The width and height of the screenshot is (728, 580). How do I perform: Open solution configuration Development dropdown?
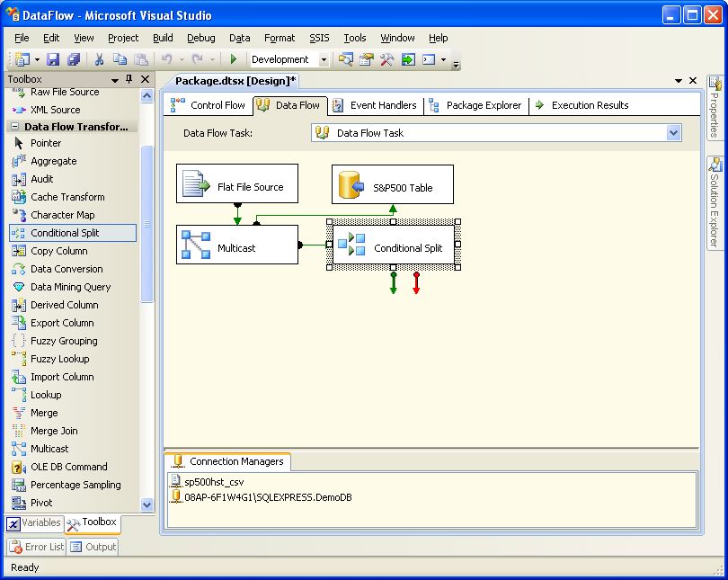tap(324, 60)
